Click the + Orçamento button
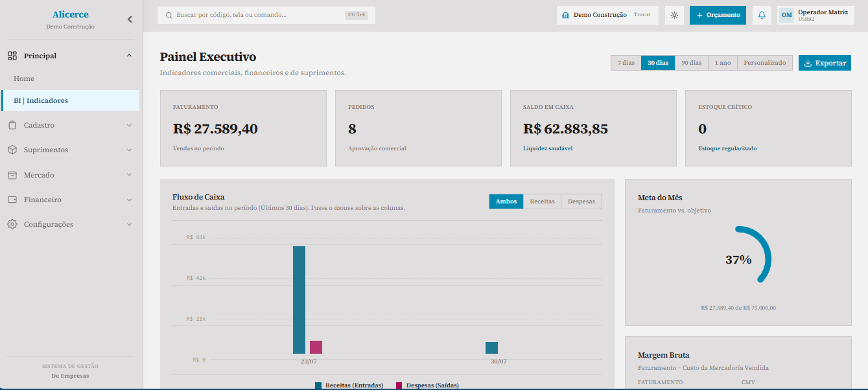 tap(718, 15)
